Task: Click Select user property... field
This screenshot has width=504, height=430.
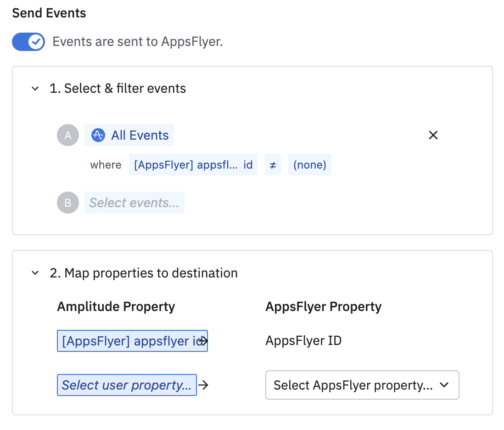Action: [x=127, y=385]
